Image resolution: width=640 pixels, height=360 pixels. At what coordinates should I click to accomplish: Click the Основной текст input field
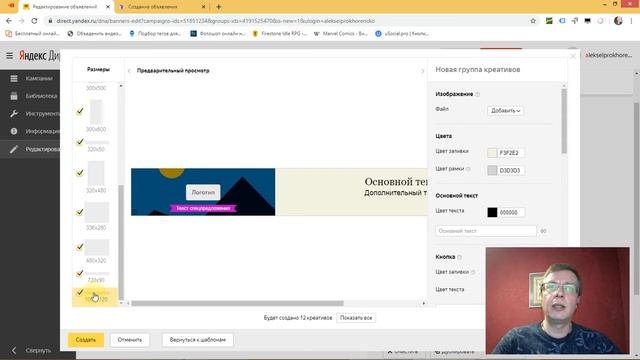pyautogui.click(x=486, y=231)
